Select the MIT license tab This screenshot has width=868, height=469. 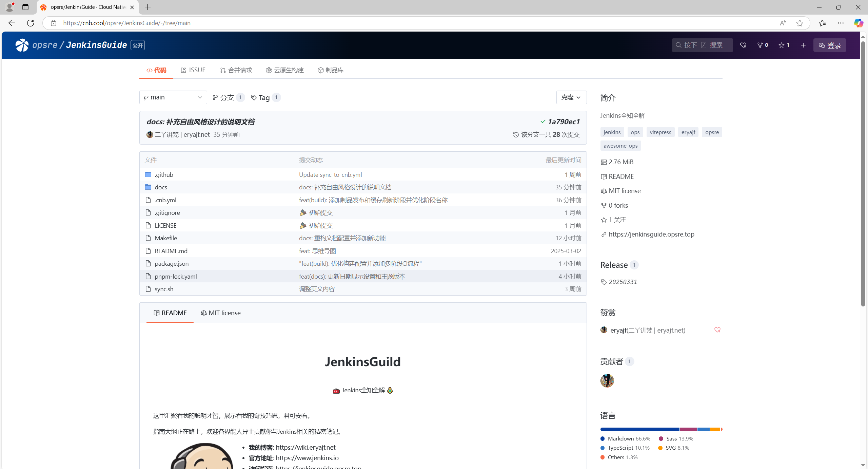point(221,313)
